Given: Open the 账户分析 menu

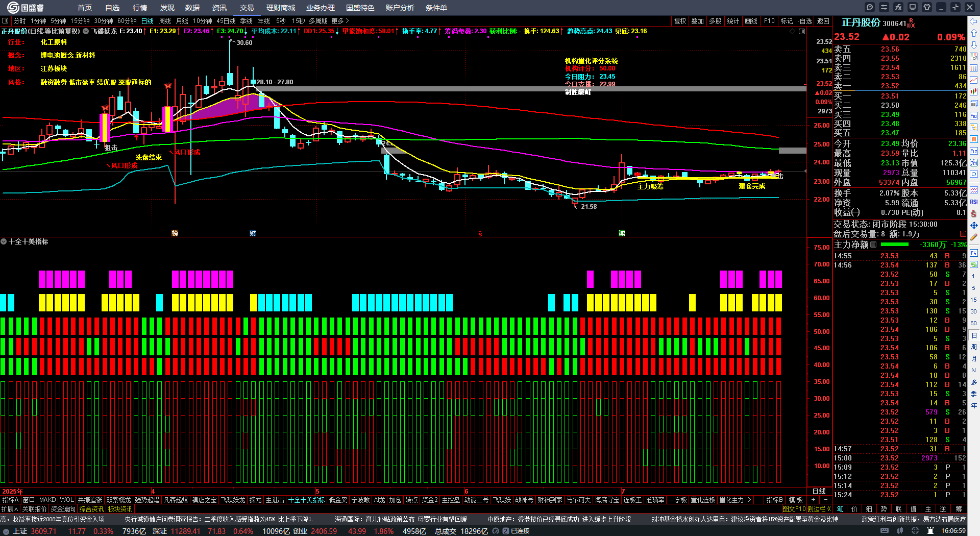Looking at the screenshot, I should point(400,8).
